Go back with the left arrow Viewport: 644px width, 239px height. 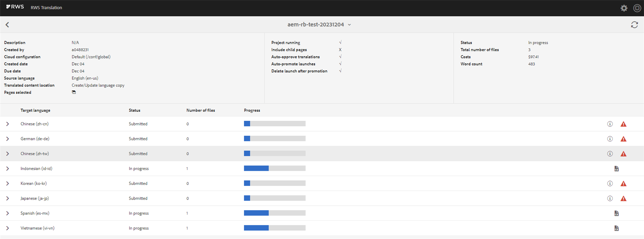point(7,25)
